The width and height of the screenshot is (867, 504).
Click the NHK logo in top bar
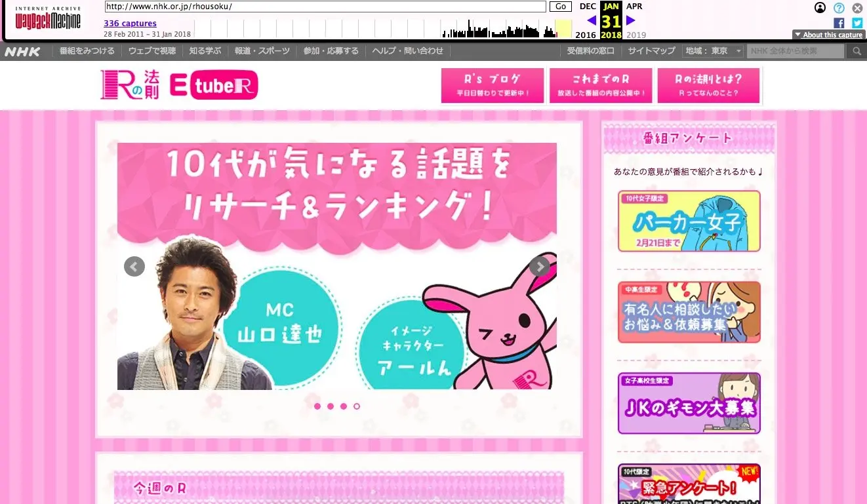(22, 51)
